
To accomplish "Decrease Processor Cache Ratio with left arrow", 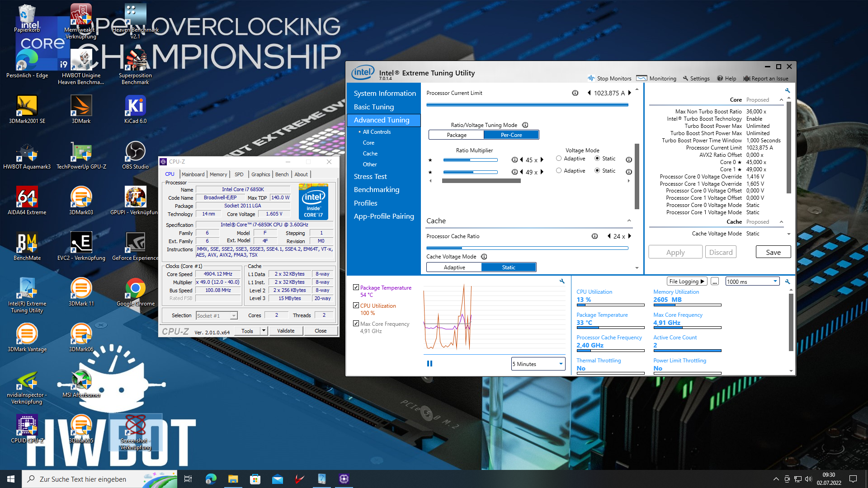I will 609,236.
